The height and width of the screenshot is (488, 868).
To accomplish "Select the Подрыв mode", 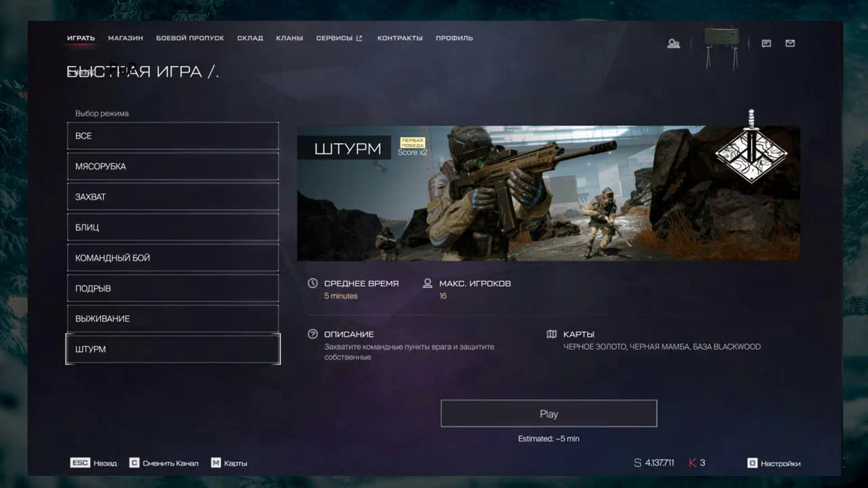I will coord(173,288).
